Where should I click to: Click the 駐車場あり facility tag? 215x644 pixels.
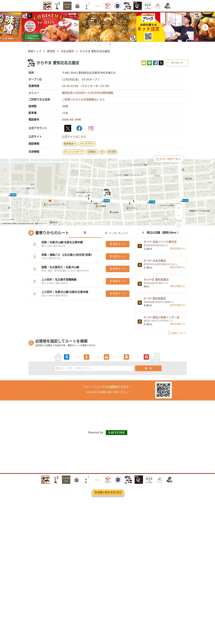(x=70, y=144)
